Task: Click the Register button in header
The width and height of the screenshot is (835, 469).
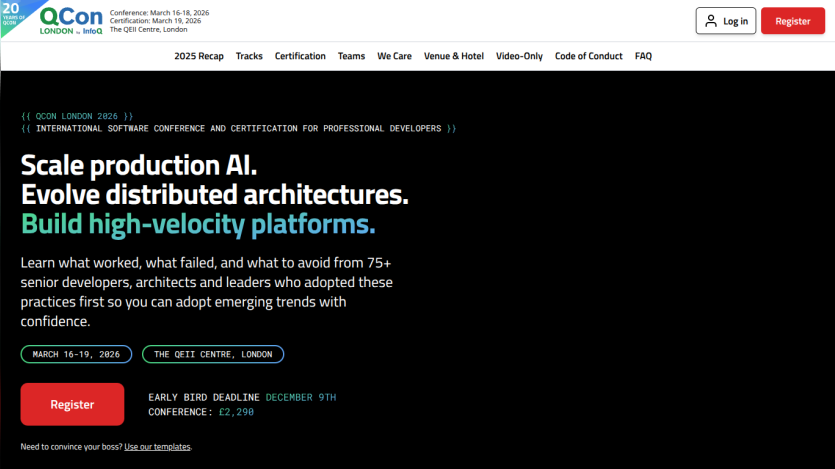Action: click(792, 21)
